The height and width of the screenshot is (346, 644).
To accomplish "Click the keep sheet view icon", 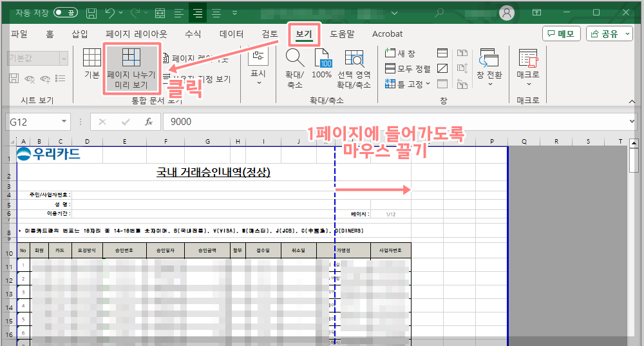I will (x=14, y=78).
